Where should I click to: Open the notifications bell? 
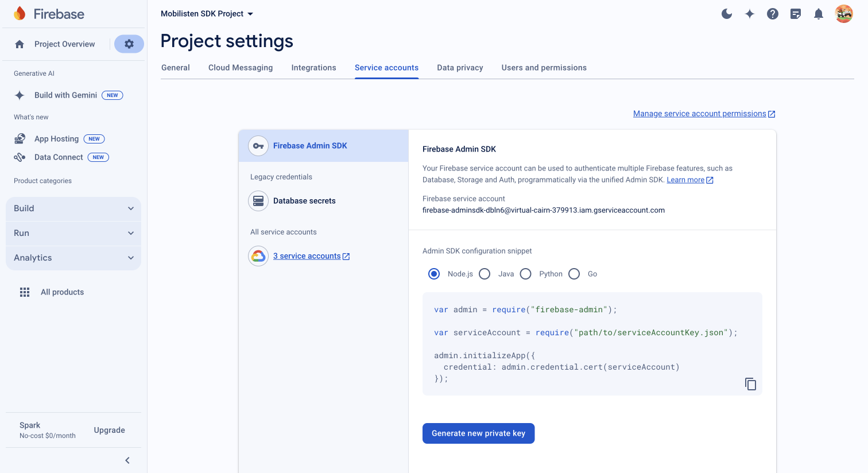coord(819,14)
